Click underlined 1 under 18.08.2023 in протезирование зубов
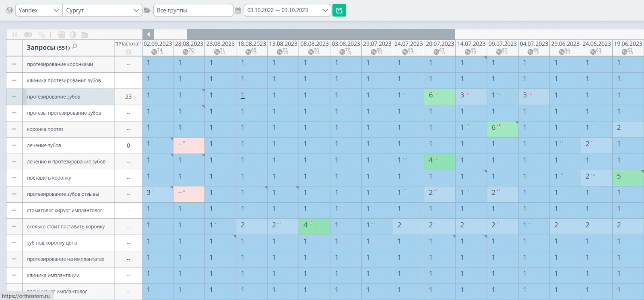644x300 pixels. tap(243, 96)
